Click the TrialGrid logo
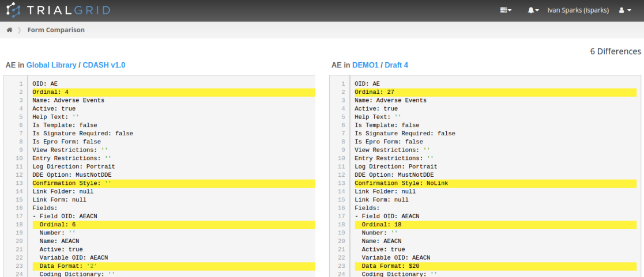 [x=58, y=10]
